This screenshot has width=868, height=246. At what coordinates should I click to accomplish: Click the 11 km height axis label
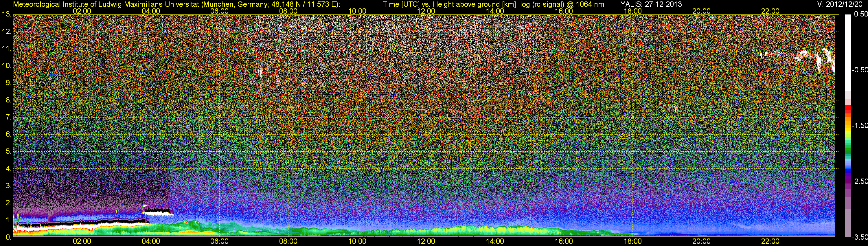6,49
